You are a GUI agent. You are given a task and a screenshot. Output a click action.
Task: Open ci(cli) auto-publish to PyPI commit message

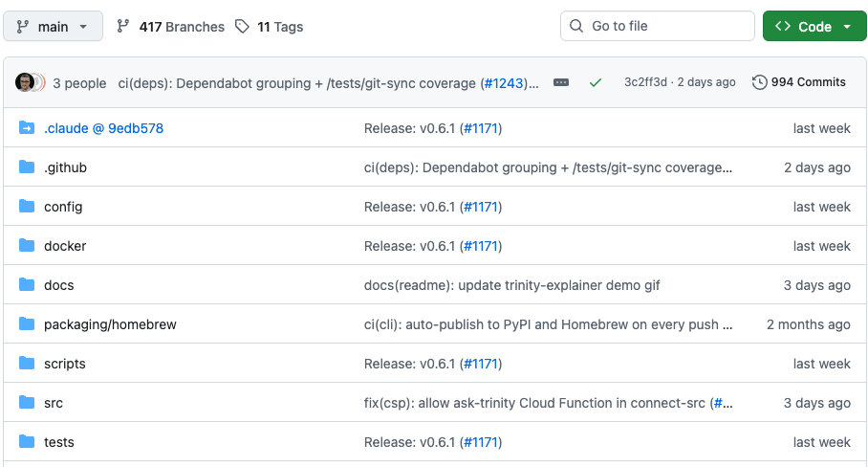548,324
